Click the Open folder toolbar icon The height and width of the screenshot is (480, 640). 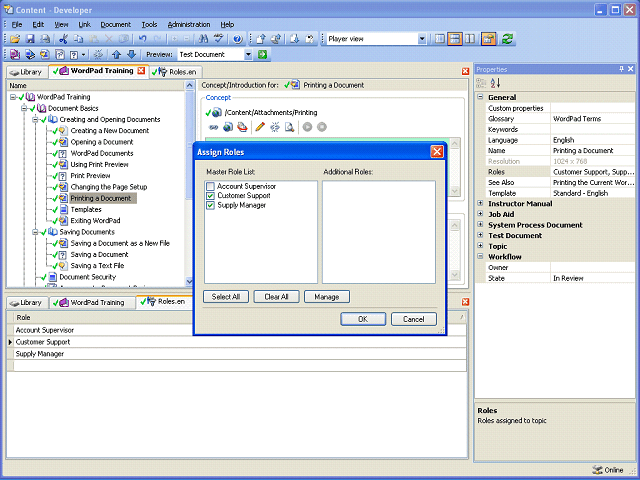point(15,39)
